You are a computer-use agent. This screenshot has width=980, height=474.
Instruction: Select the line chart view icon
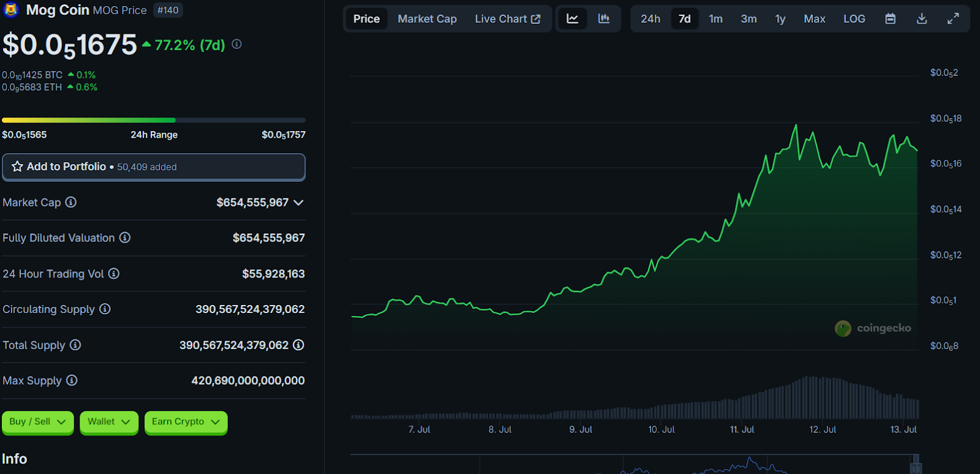tap(573, 19)
